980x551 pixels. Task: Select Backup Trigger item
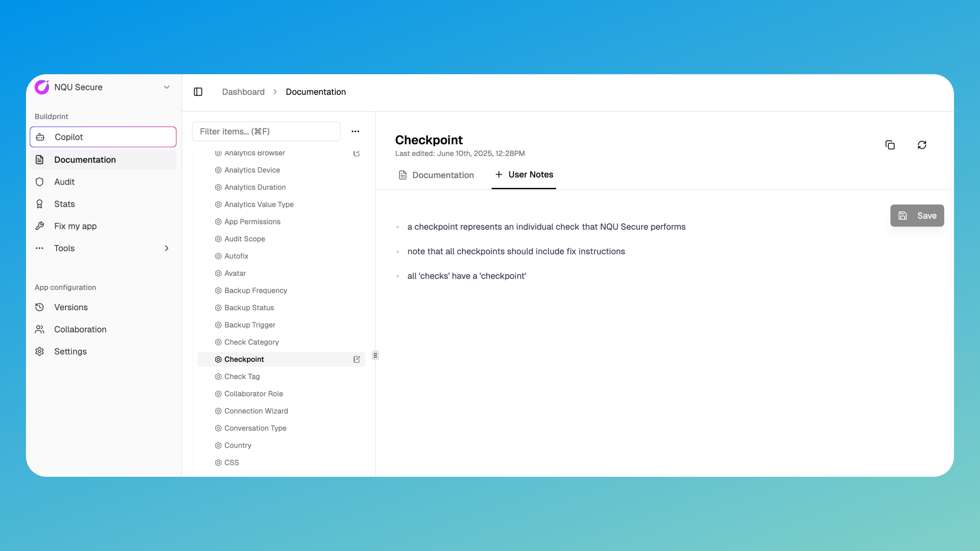pyautogui.click(x=281, y=325)
